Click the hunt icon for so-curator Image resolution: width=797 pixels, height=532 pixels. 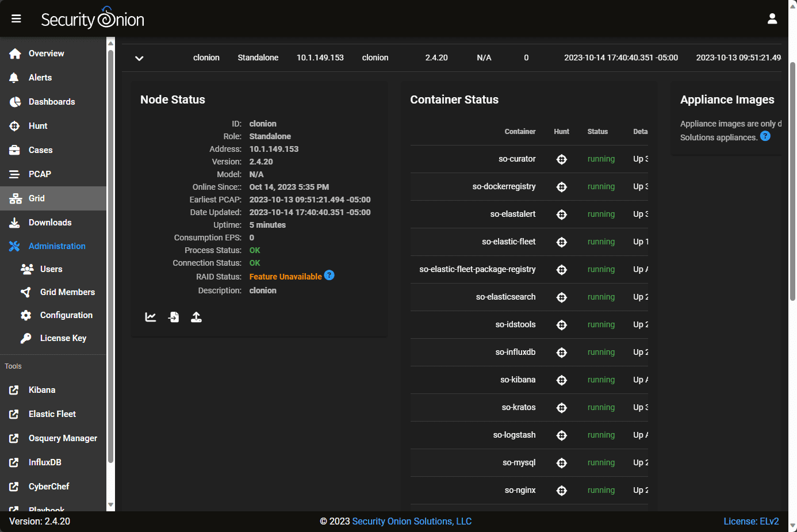(562, 159)
